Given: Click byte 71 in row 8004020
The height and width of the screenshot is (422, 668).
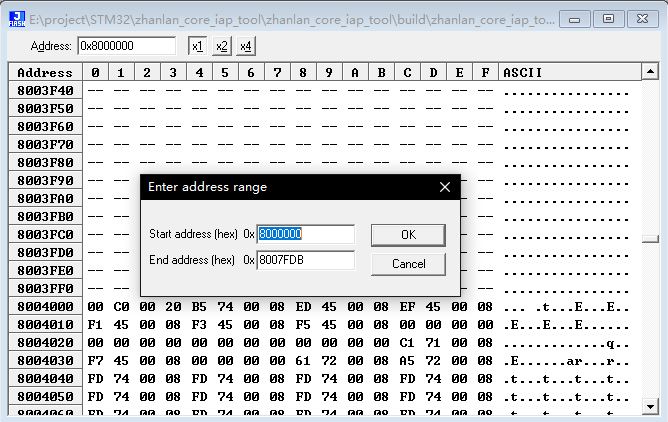Looking at the screenshot, I should pyautogui.click(x=433, y=343).
